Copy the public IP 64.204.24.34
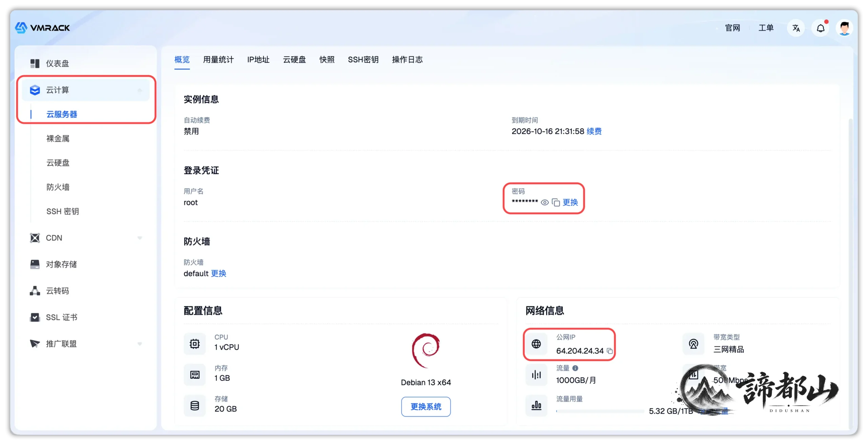Viewport: 868px width, 445px height. click(610, 351)
